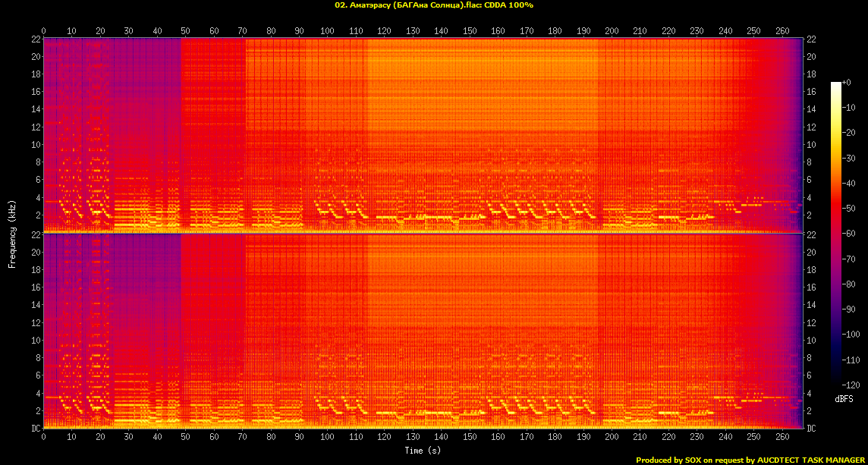This screenshot has width=868, height=465.
Task: Click the 100 second tick on the top time axis
Action: [327, 31]
